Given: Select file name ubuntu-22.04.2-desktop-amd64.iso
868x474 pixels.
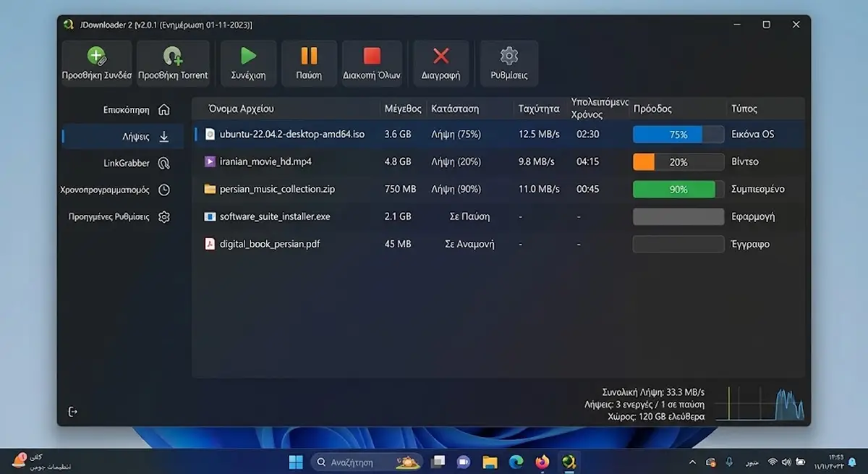Looking at the screenshot, I should [292, 134].
